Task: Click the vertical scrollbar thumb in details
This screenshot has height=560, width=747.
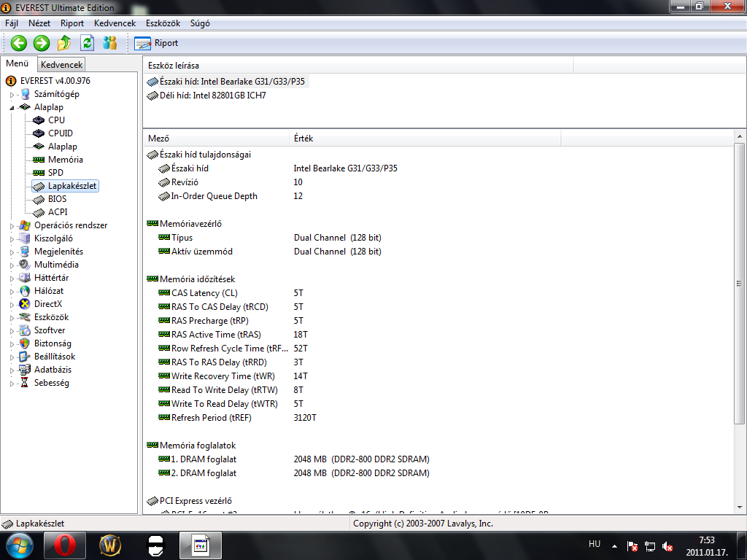Action: click(x=740, y=284)
